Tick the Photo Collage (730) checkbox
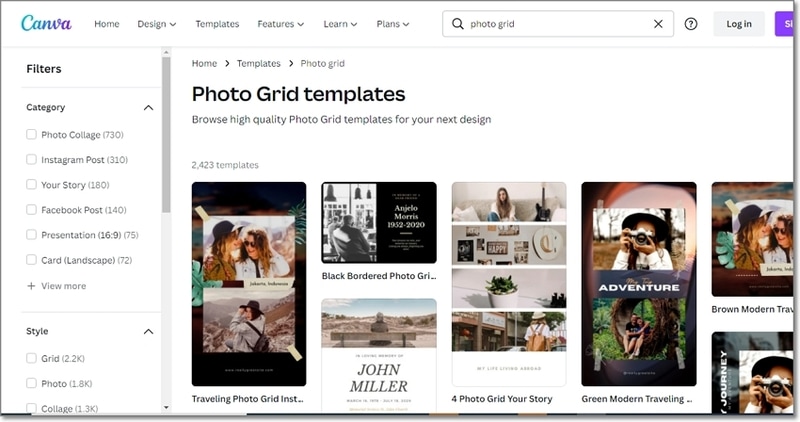Image resolution: width=800 pixels, height=422 pixels. (31, 134)
